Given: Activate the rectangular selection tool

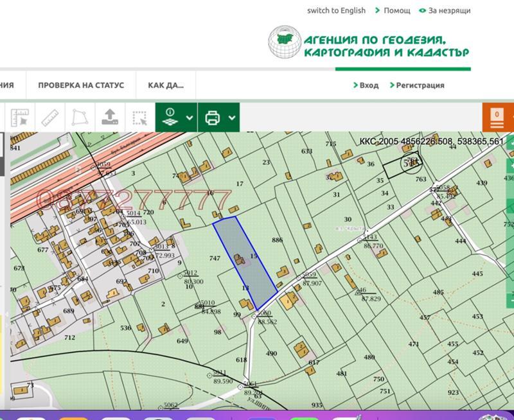Looking at the screenshot, I should pos(140,117).
